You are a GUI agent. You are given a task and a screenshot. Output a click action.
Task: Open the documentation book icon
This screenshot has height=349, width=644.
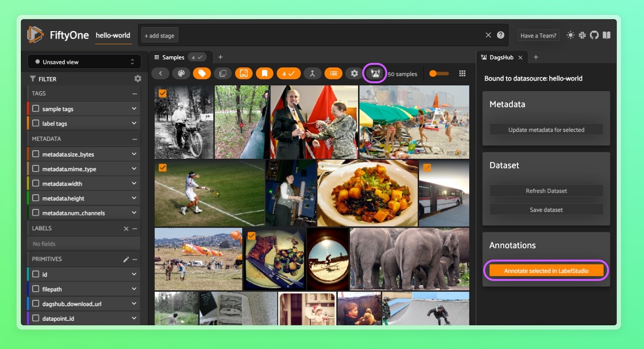pos(606,35)
